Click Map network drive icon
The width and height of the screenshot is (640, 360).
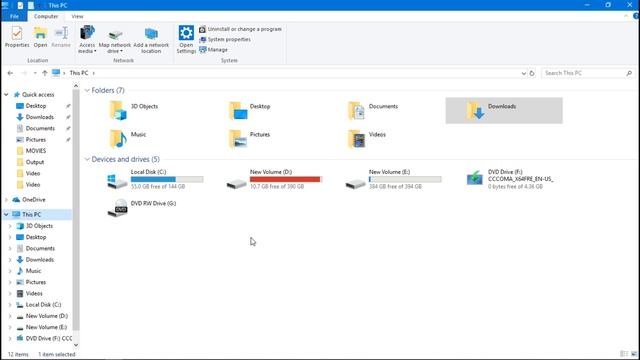[x=115, y=40]
